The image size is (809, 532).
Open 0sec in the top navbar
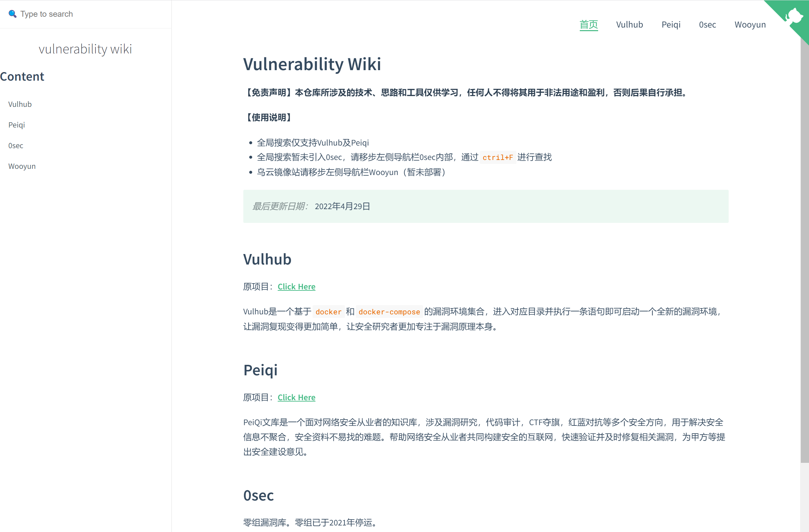pos(707,25)
